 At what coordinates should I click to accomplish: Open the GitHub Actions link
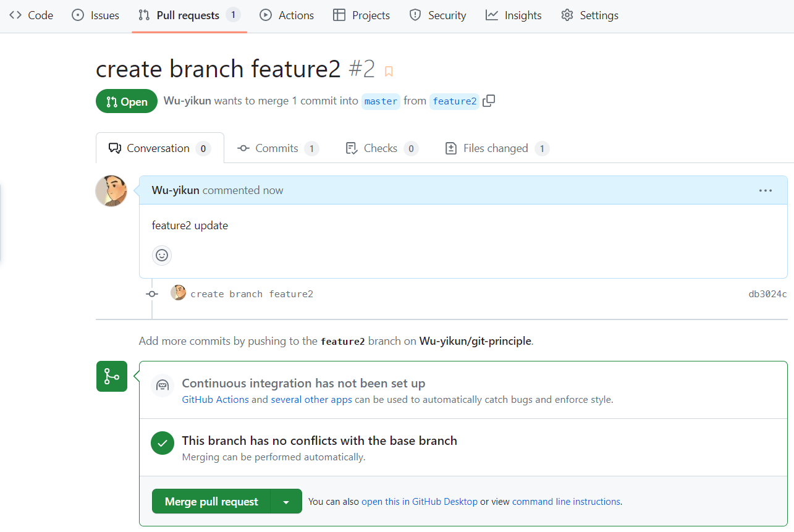click(215, 400)
